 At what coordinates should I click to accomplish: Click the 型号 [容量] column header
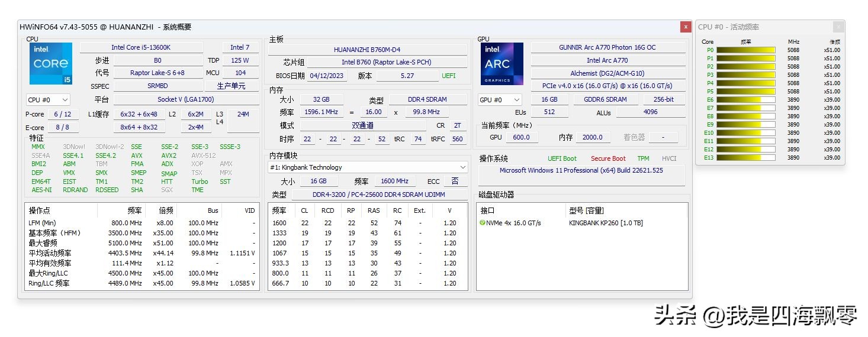click(x=586, y=210)
